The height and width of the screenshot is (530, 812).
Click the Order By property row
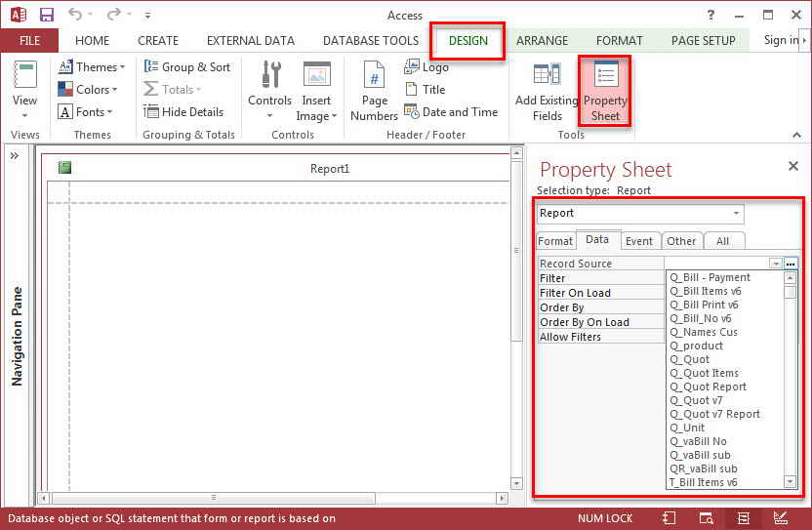(x=601, y=307)
